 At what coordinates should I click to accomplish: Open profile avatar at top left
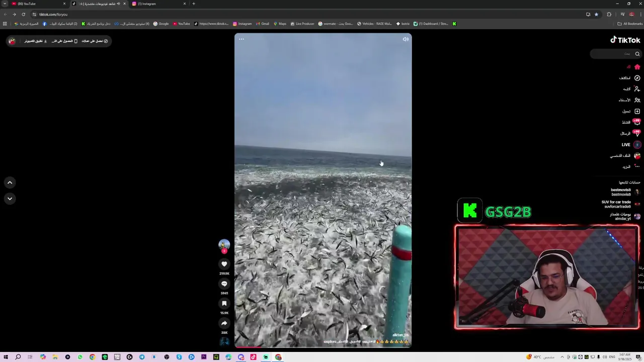[12, 41]
